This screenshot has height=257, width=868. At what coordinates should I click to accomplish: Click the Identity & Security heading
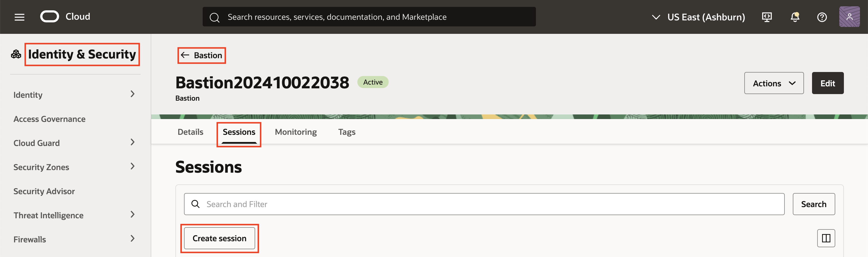(82, 54)
